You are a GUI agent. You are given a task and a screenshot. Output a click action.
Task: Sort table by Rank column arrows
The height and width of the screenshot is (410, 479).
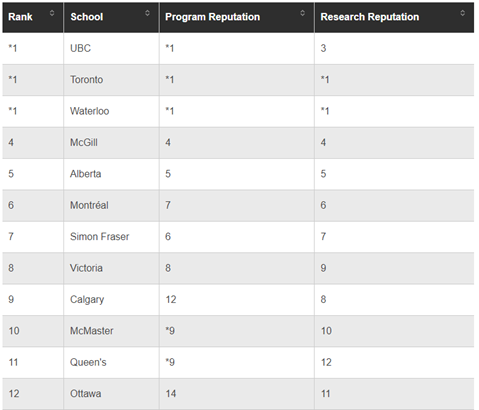point(52,13)
